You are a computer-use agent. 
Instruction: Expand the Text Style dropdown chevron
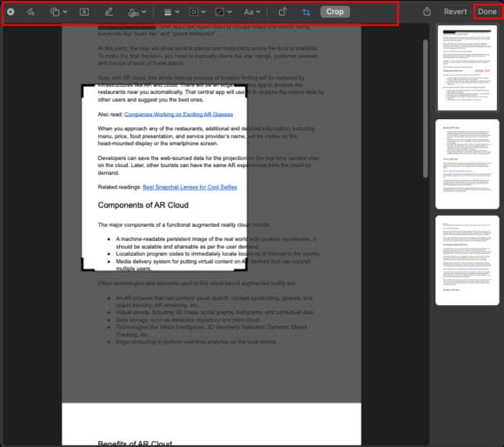pyautogui.click(x=258, y=12)
